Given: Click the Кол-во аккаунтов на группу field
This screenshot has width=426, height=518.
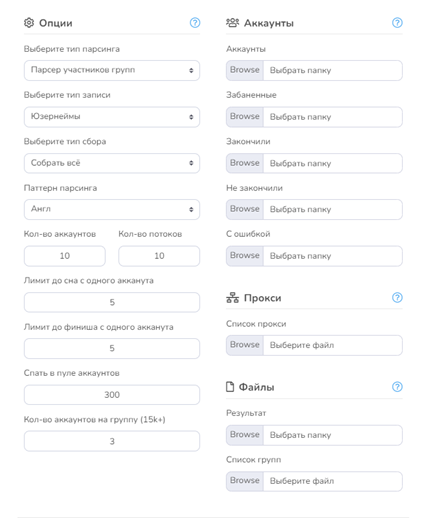Looking at the screenshot, I should (112, 441).
